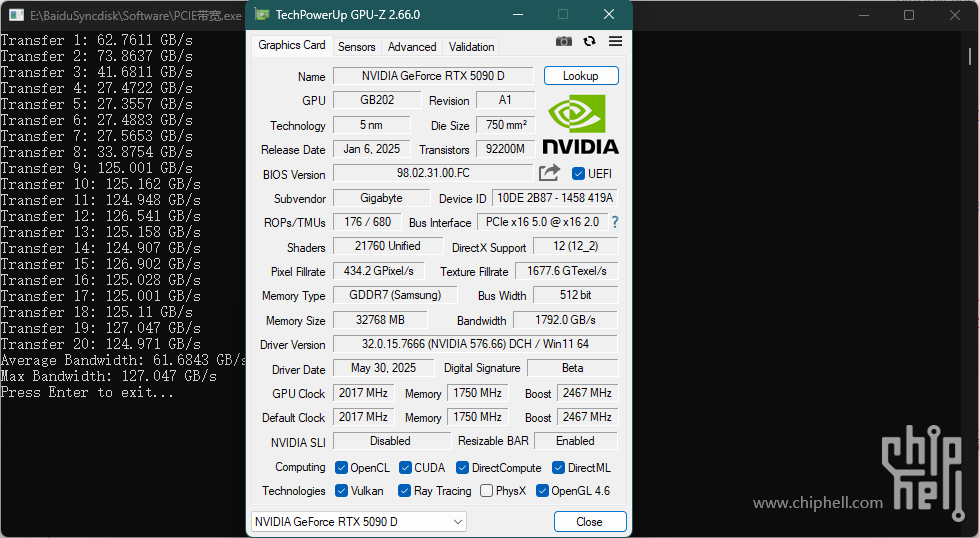Click the Close button in GPU-Z
Viewport: 979px width, 538px height.
[590, 522]
